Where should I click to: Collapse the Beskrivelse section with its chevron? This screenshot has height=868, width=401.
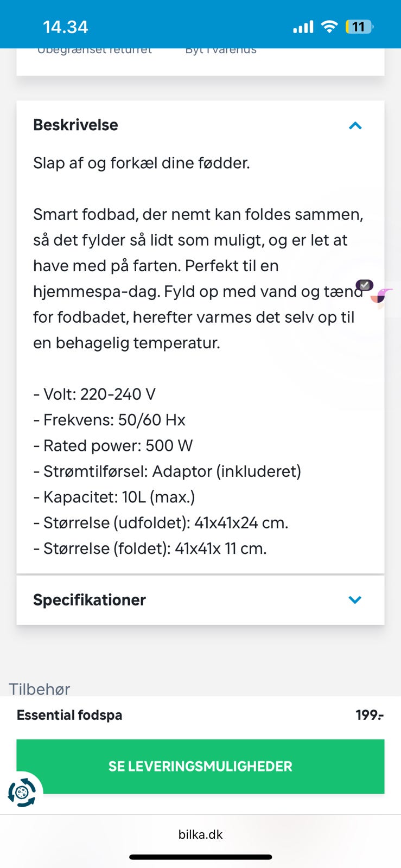click(355, 125)
